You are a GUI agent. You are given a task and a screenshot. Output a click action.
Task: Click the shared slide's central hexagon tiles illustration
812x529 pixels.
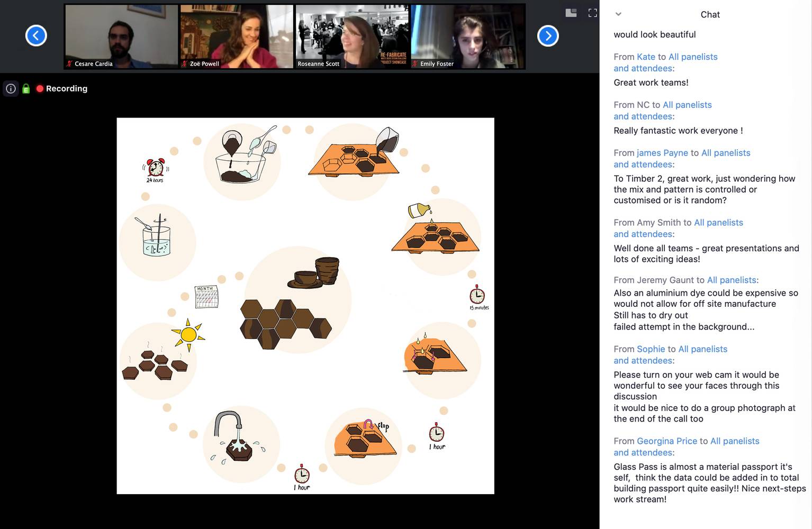tap(285, 324)
